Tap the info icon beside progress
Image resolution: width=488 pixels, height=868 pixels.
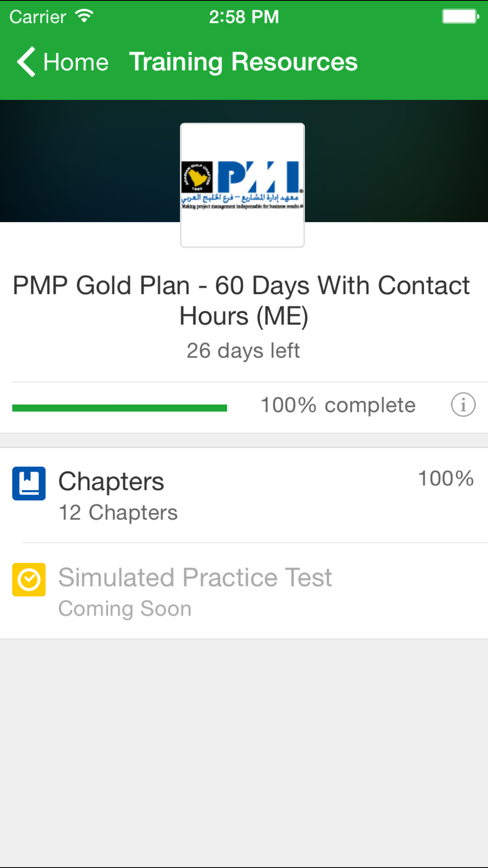(463, 405)
